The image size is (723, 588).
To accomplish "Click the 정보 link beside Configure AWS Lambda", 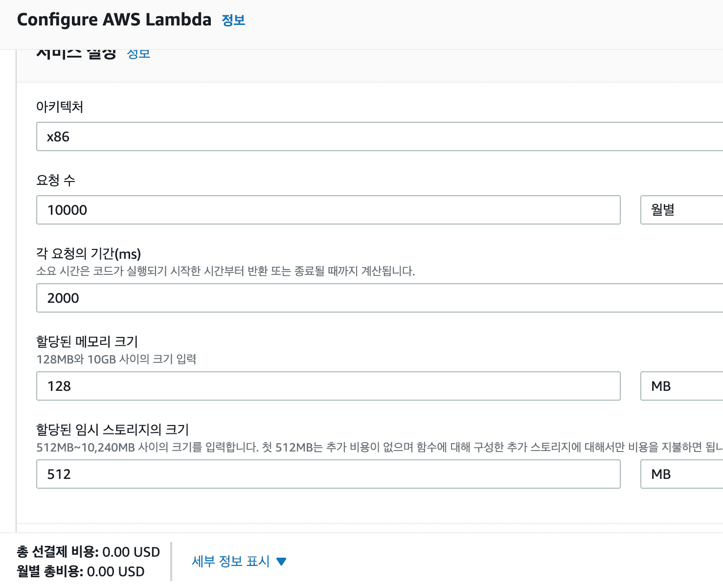I will coord(233,21).
